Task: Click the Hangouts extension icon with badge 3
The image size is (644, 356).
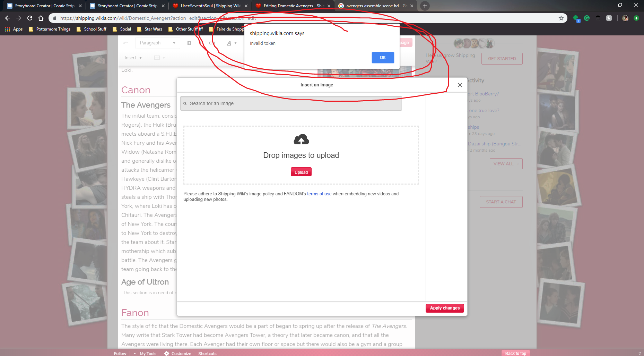Action: pyautogui.click(x=576, y=18)
